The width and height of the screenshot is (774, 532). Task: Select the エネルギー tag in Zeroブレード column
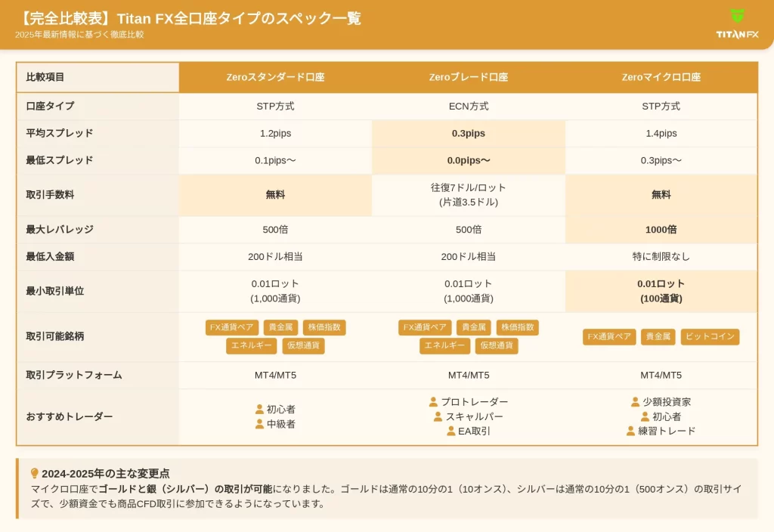point(444,345)
